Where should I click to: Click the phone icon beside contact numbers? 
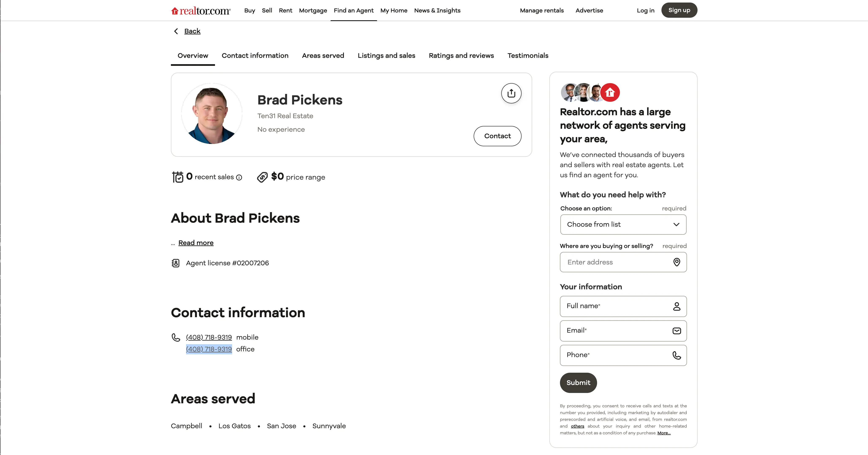point(176,337)
